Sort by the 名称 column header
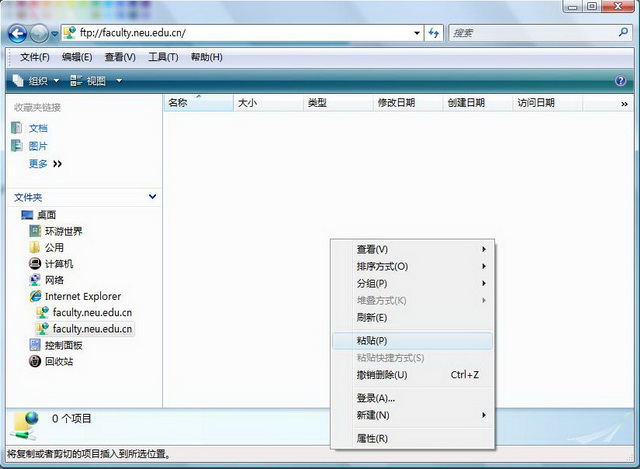This screenshot has height=469, width=640. (198, 103)
